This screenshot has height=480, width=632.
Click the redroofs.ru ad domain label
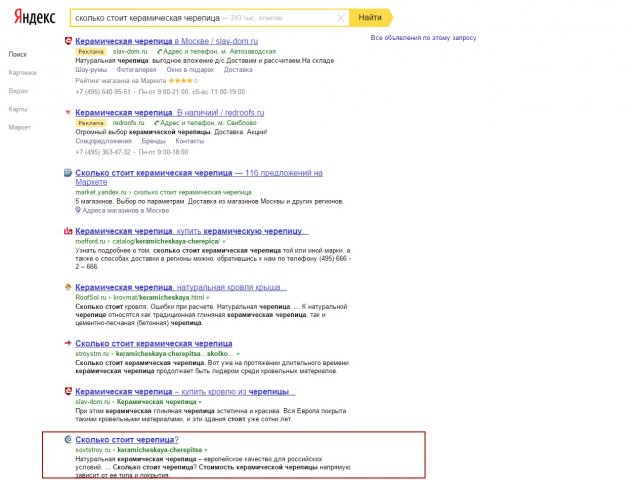pos(128,123)
